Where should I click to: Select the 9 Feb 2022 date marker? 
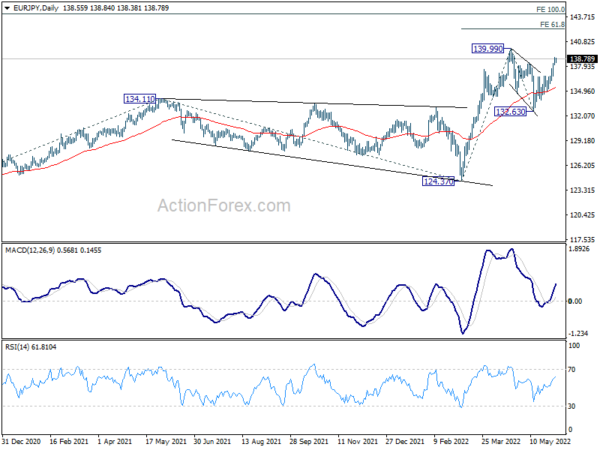click(x=451, y=441)
